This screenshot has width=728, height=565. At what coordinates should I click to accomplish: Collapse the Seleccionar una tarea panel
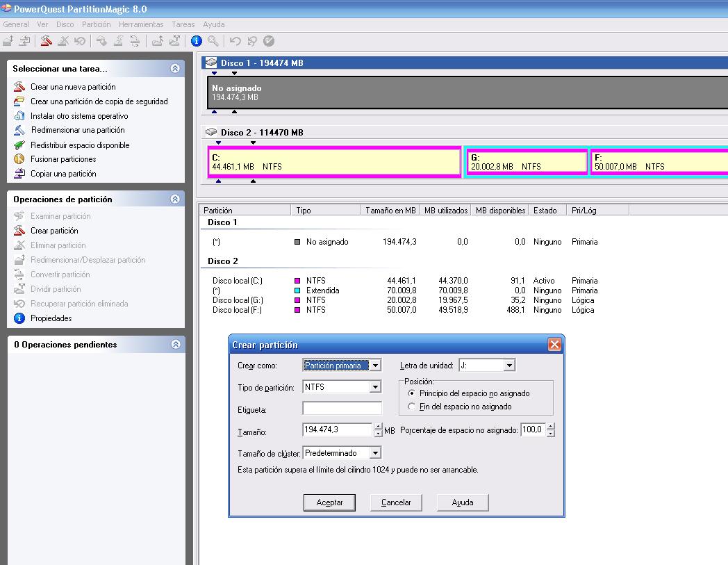pos(175,68)
